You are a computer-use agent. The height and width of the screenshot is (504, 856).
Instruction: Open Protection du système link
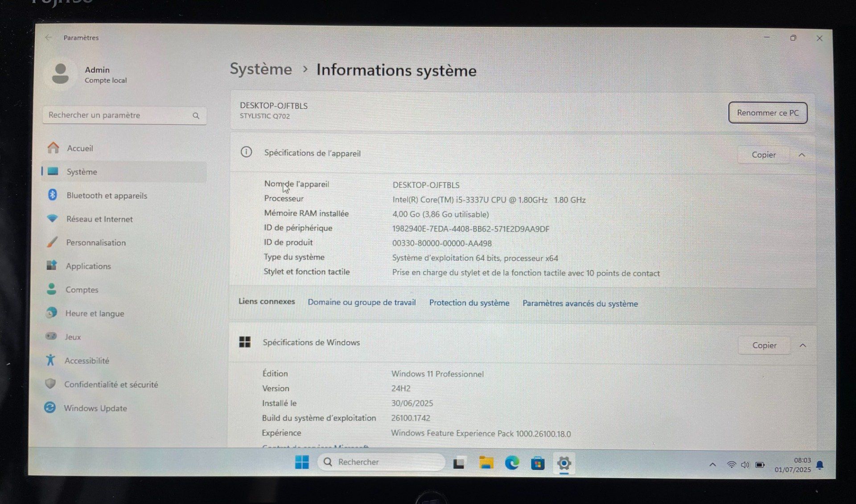(469, 303)
